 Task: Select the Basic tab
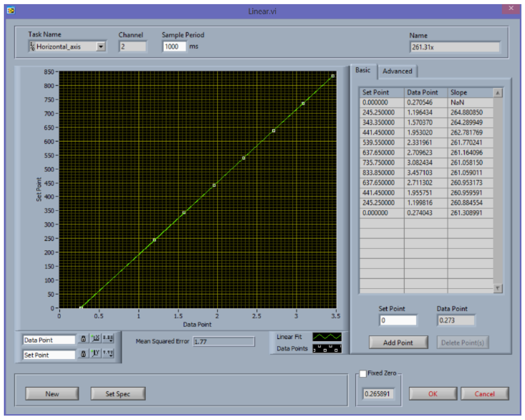click(363, 71)
